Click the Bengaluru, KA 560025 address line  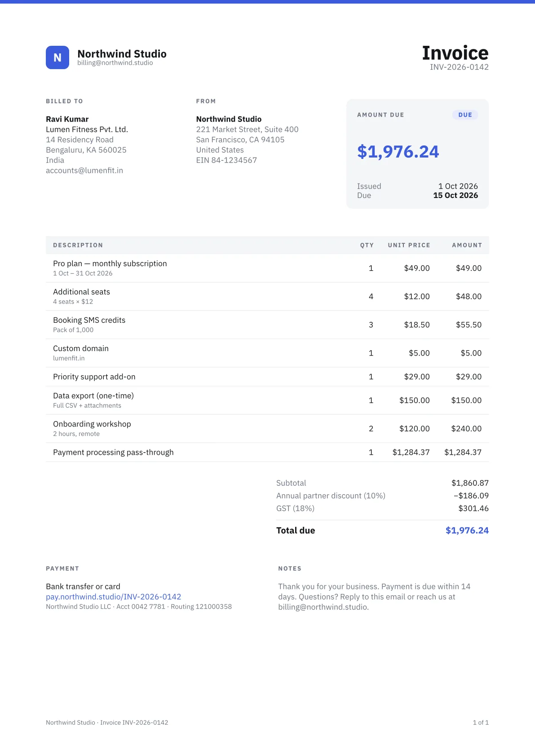click(86, 150)
